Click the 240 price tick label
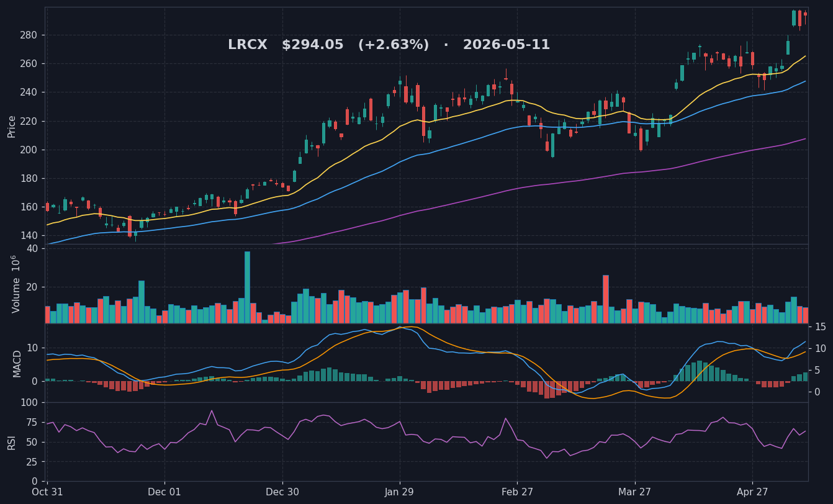833x504 pixels. click(29, 92)
